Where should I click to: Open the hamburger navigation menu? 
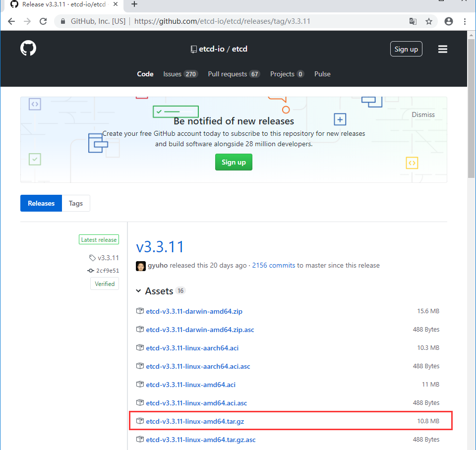443,49
